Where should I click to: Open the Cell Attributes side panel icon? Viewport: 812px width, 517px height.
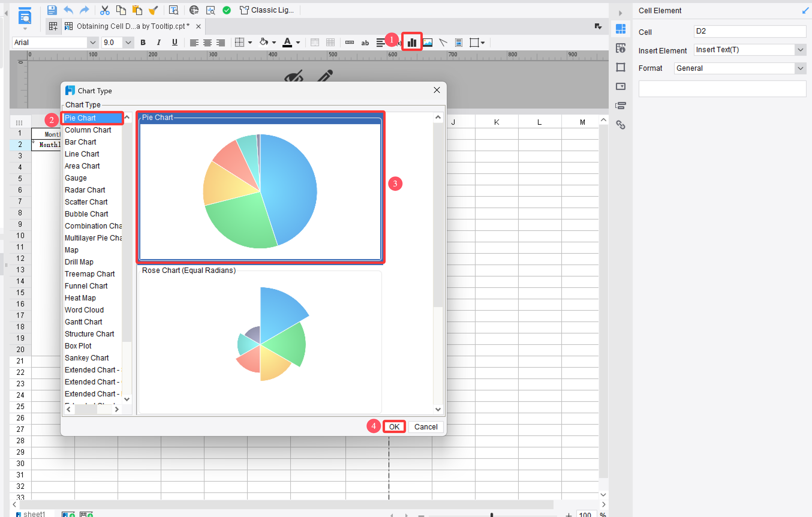click(620, 48)
